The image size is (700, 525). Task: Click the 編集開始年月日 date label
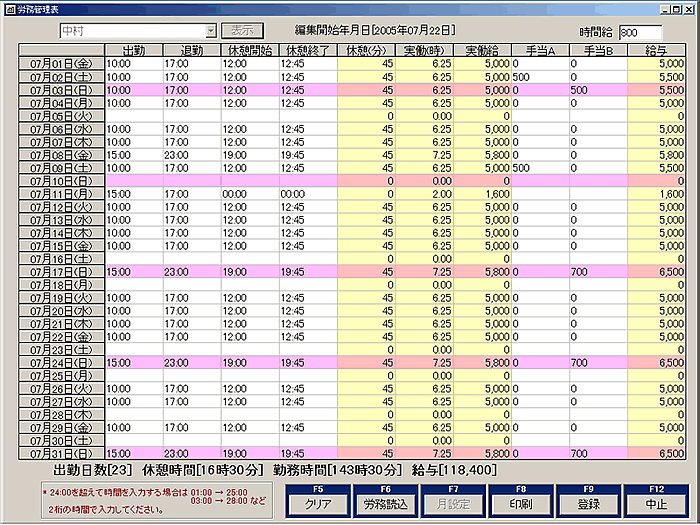pos(375,30)
